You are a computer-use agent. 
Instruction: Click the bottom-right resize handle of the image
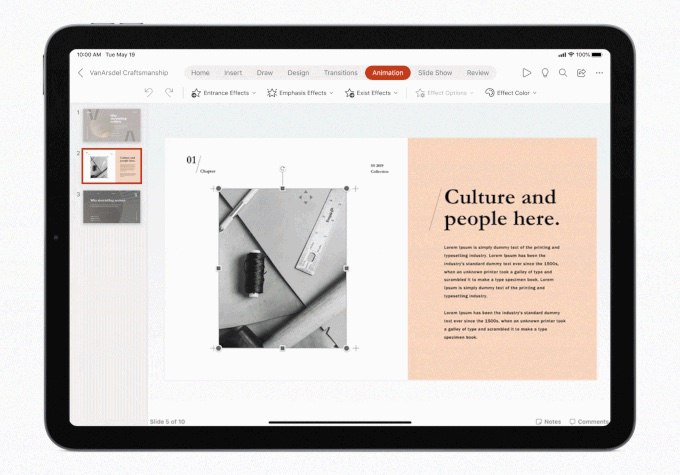pyautogui.click(x=347, y=348)
